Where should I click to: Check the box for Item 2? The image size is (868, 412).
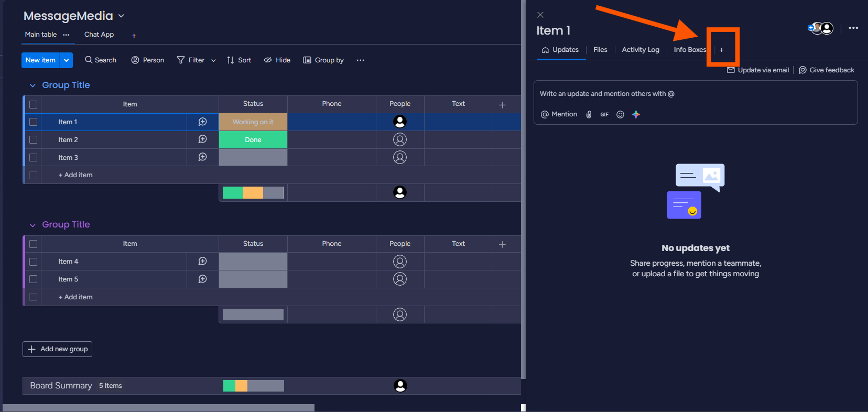coord(34,139)
